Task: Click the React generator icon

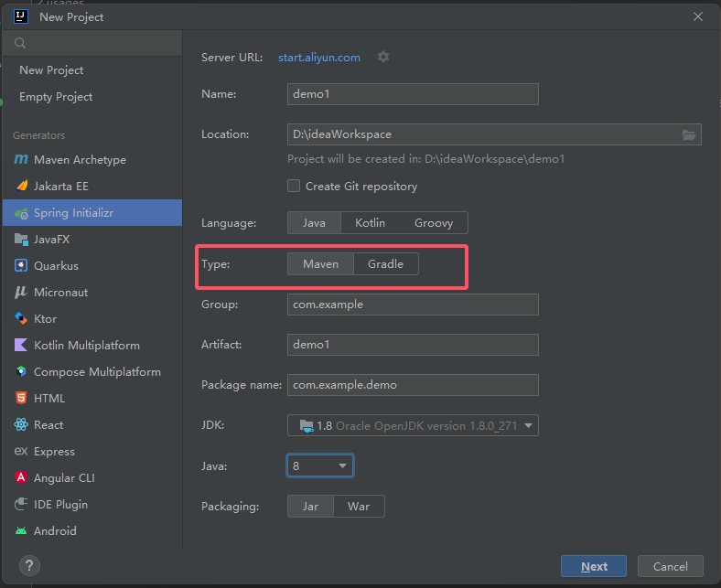Action: coord(21,425)
